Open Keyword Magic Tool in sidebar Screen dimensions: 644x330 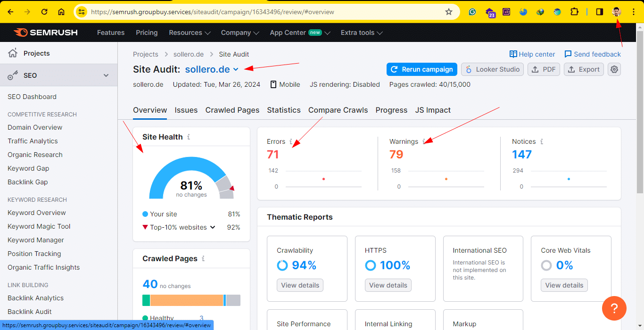coord(39,226)
